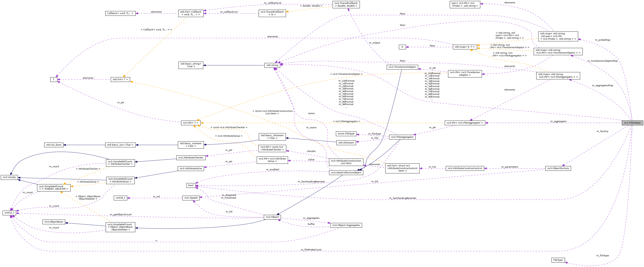The image size is (644, 267).
Task: Click the m_output edge label
Action: (x=375, y=43)
